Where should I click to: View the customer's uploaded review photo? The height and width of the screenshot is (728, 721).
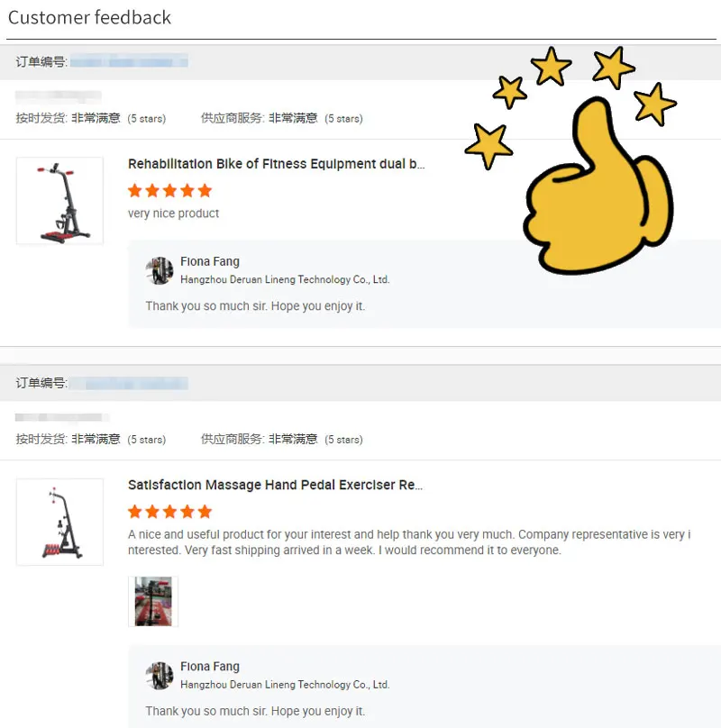153,601
